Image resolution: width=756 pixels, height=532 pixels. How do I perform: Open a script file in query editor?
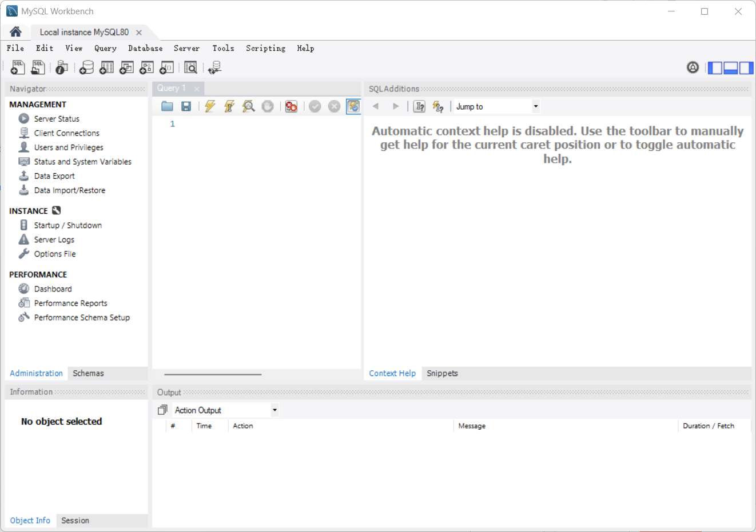click(x=167, y=106)
